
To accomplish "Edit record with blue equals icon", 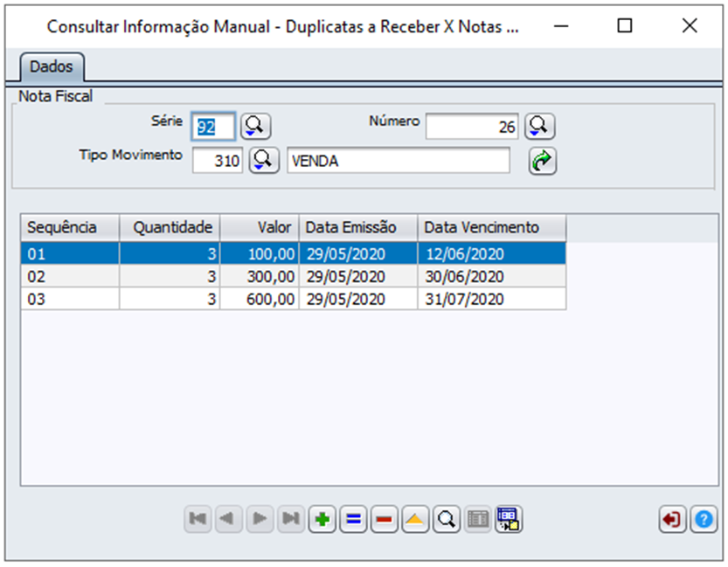I will pos(353,519).
